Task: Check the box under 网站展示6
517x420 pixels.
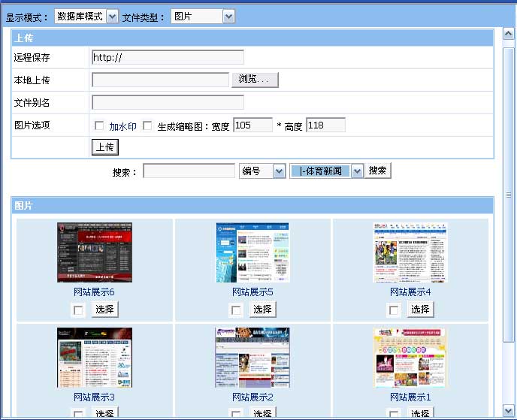Action: tap(79, 310)
